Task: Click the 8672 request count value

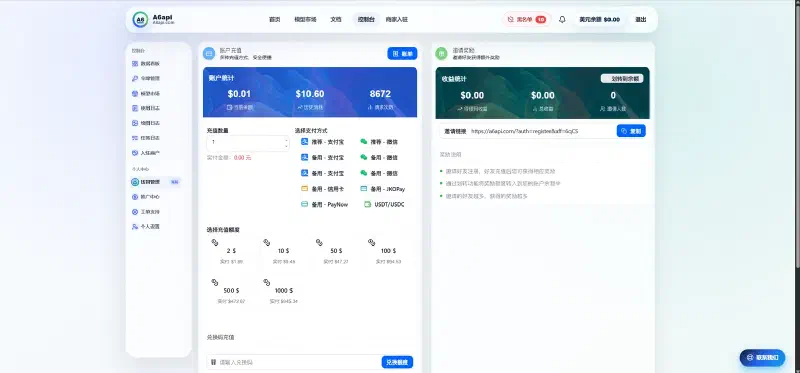Action: point(380,94)
